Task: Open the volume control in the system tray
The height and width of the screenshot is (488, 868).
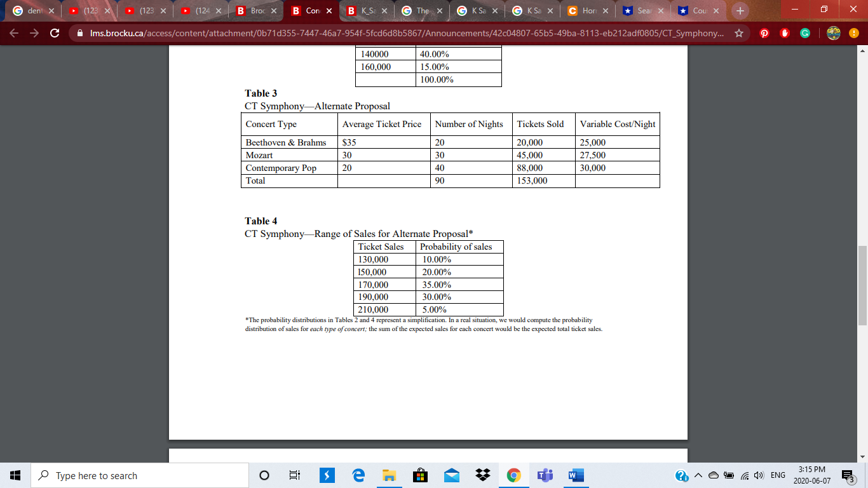Action: [x=757, y=475]
